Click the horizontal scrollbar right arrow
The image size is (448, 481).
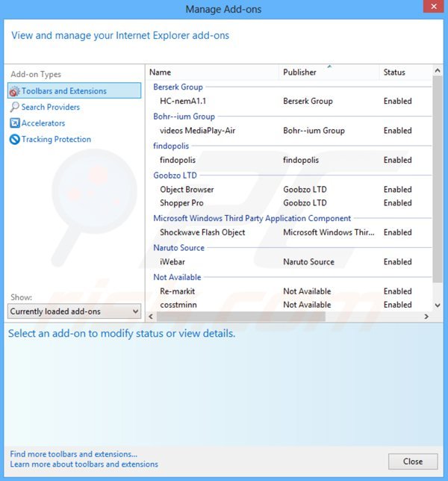(426, 317)
